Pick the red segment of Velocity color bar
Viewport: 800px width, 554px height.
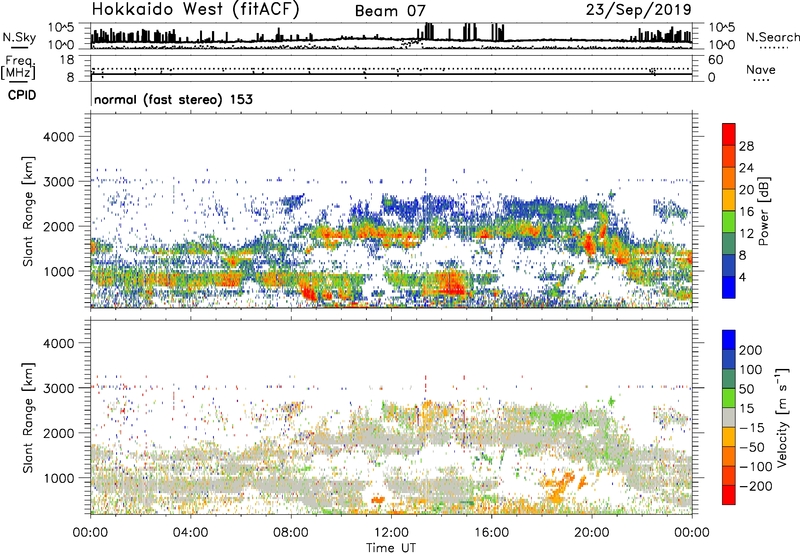click(x=729, y=495)
